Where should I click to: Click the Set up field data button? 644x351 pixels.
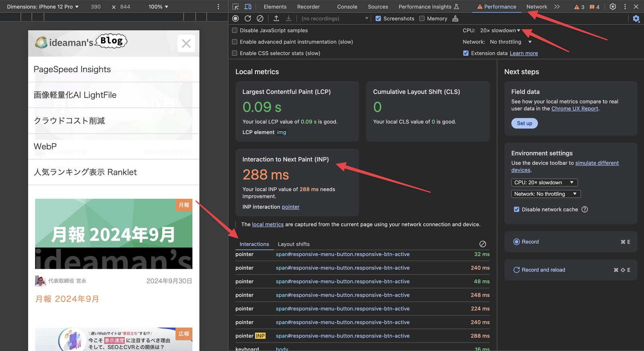pyautogui.click(x=524, y=123)
